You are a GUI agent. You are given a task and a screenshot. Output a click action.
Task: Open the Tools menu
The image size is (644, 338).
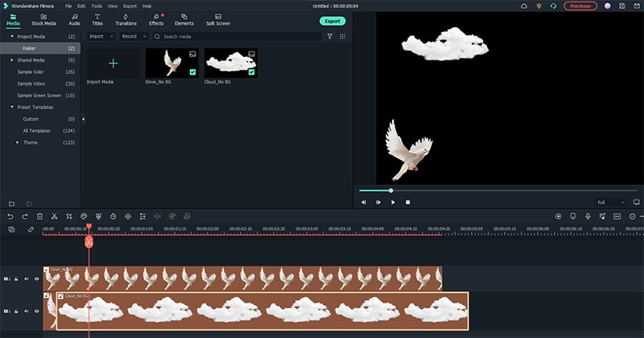tap(97, 6)
